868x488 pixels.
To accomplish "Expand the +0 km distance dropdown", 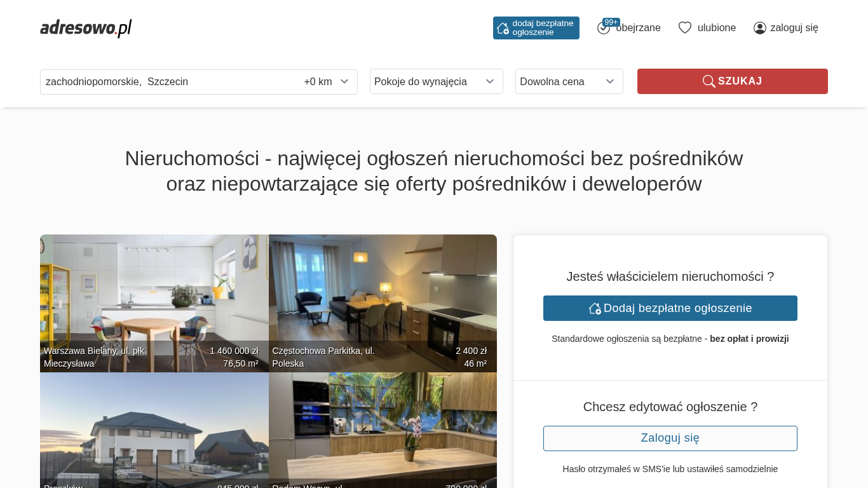I will click(327, 81).
